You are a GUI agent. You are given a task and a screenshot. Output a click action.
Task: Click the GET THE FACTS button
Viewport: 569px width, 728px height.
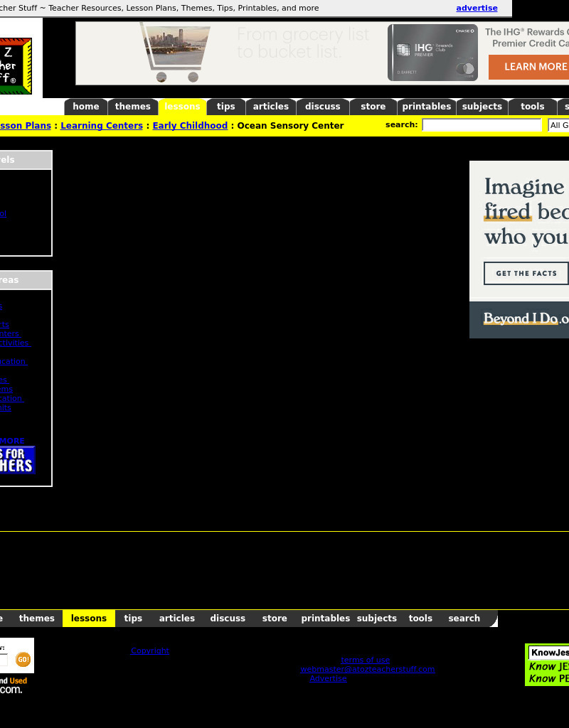(526, 273)
